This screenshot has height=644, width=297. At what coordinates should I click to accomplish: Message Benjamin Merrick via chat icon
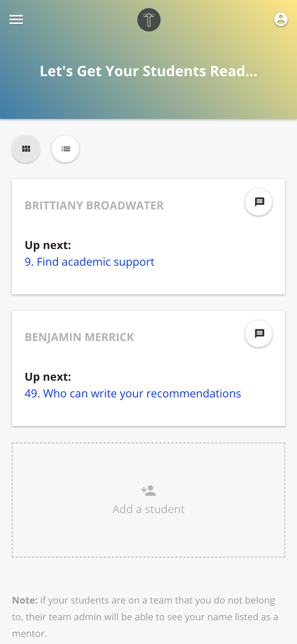click(259, 334)
